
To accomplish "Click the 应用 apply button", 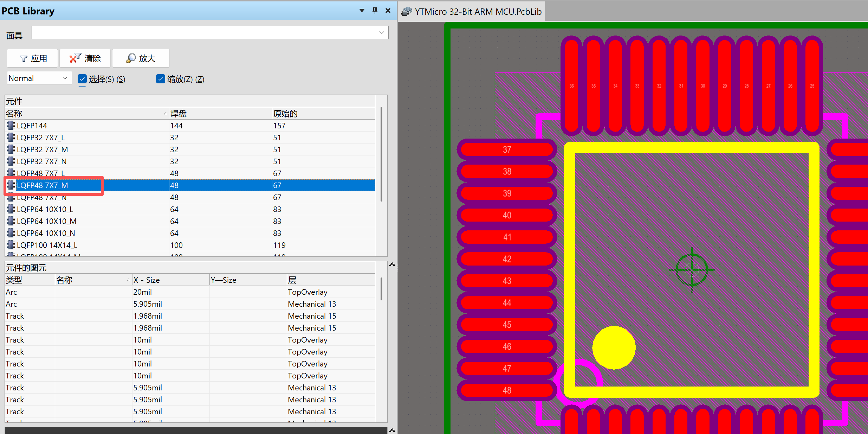I will tap(33, 58).
